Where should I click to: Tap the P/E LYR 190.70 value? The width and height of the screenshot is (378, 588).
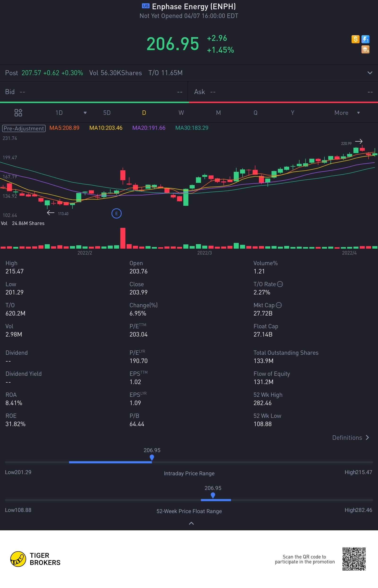click(138, 361)
